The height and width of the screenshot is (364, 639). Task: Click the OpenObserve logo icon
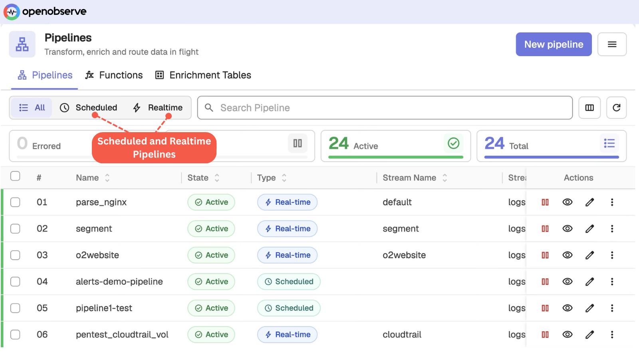pos(12,12)
